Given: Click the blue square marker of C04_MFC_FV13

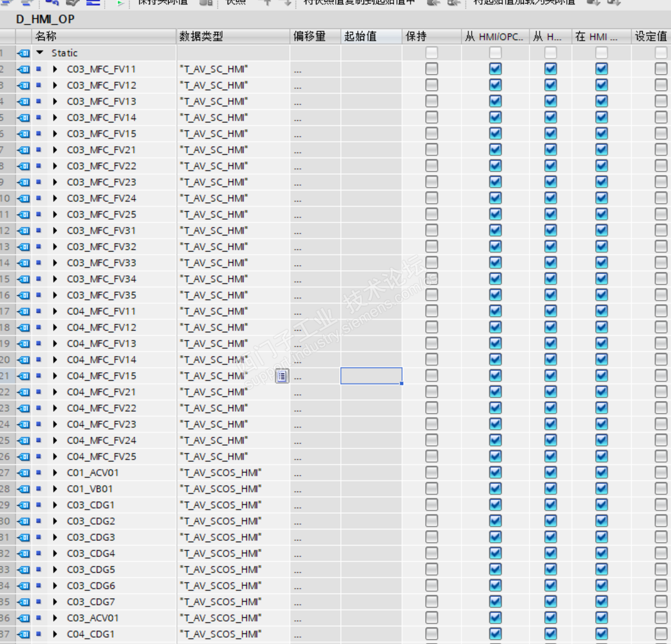Looking at the screenshot, I should tap(39, 343).
